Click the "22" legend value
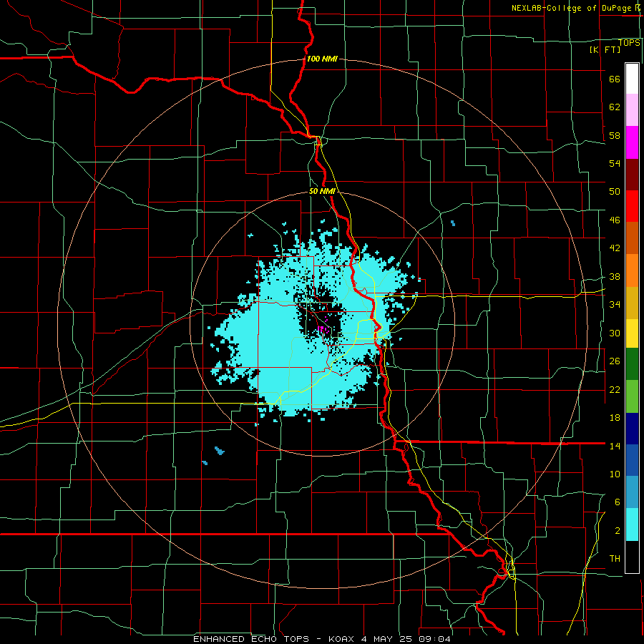644x644 pixels. (615, 389)
